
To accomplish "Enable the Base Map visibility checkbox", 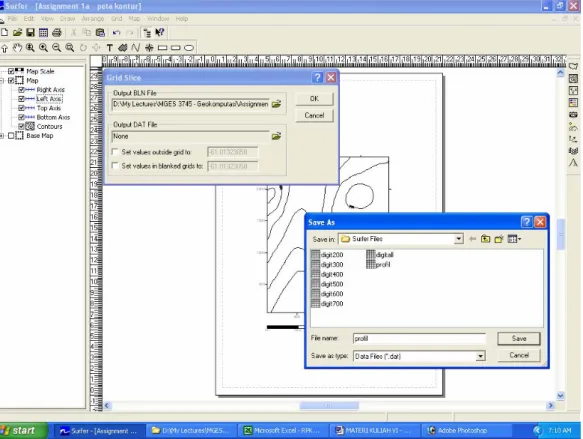I will 11,136.
